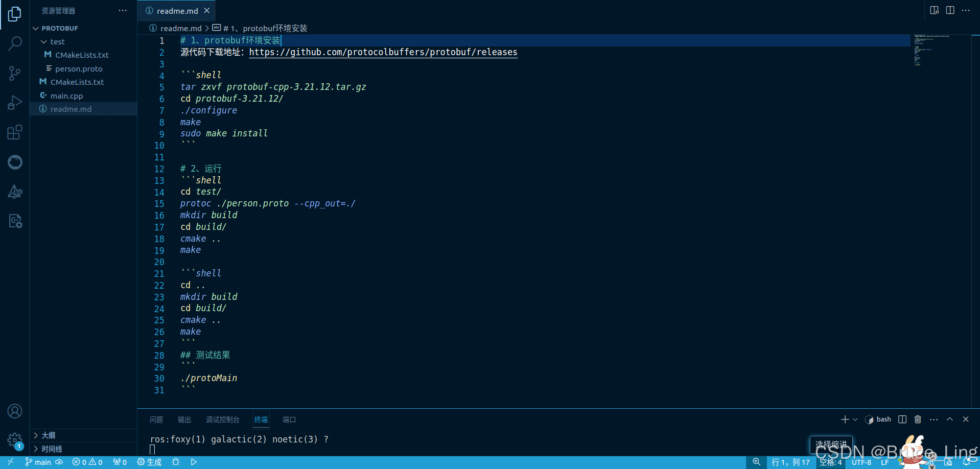The width and height of the screenshot is (980, 469).
Task: Open Explorer panel more actions menu
Action: point(123,11)
